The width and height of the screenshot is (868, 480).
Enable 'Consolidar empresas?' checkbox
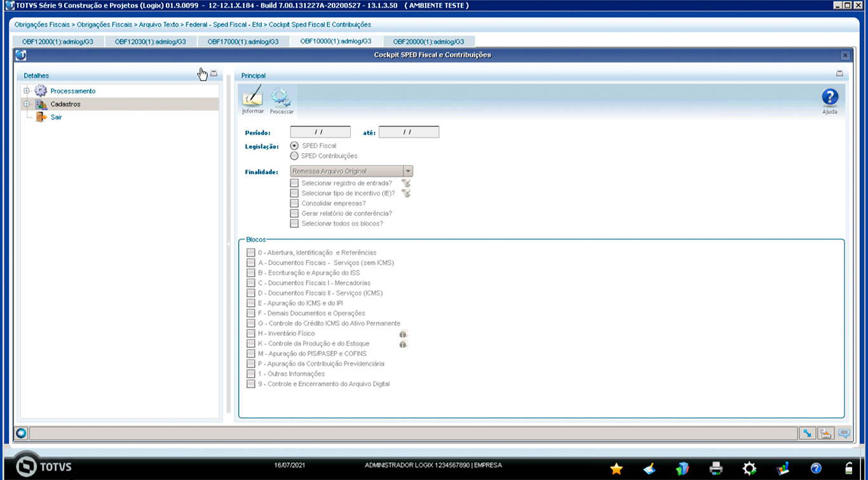coord(294,204)
